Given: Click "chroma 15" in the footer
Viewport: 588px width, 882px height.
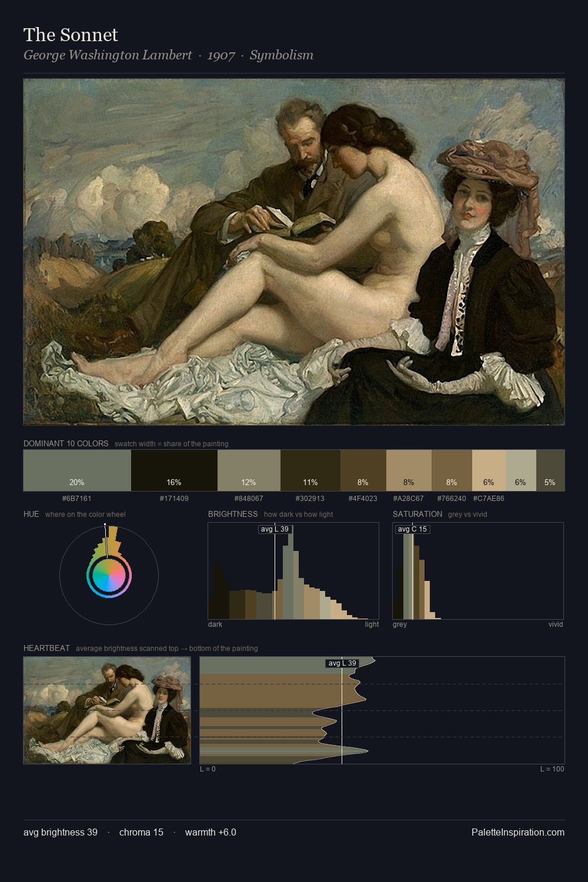Looking at the screenshot, I should 141,833.
